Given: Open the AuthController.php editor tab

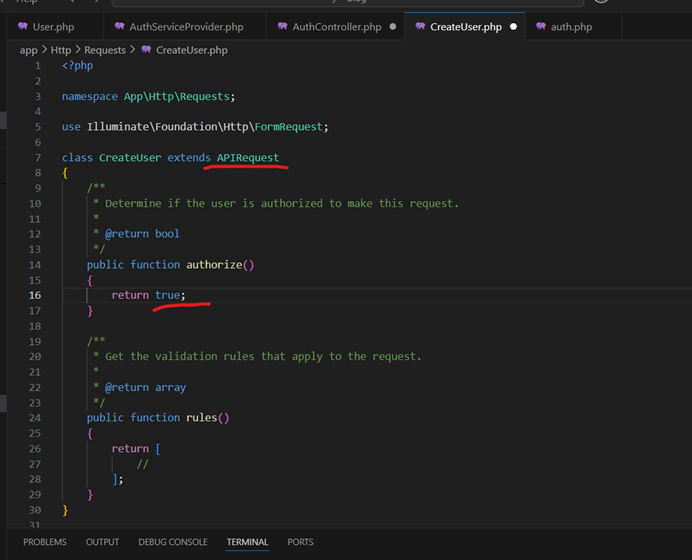Looking at the screenshot, I should tap(337, 27).
